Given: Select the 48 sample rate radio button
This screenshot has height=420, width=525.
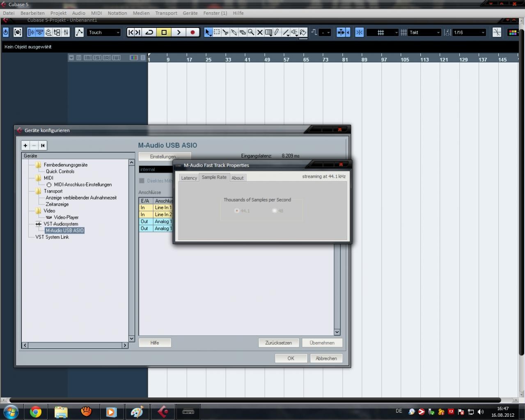Looking at the screenshot, I should tap(275, 211).
